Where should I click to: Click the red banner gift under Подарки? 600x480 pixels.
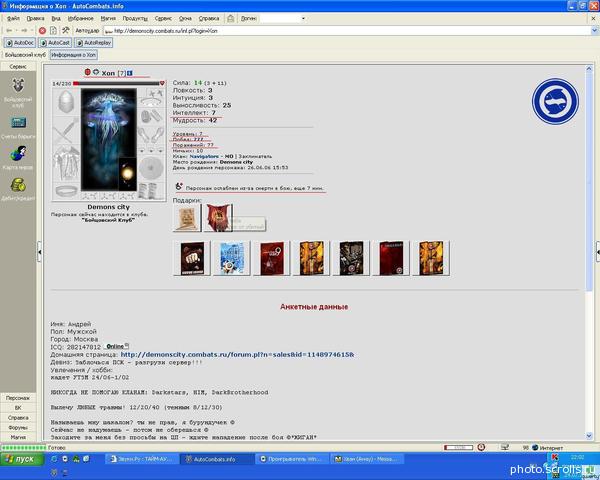point(218,217)
